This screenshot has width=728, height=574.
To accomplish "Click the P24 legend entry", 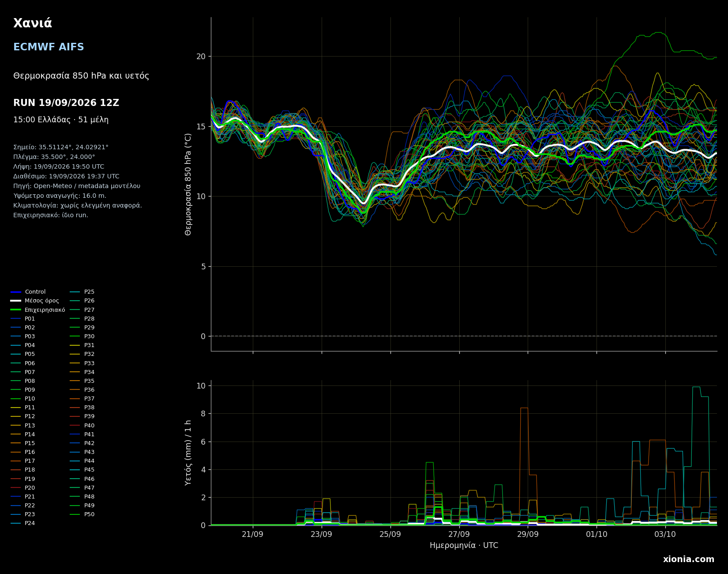I will tap(23, 523).
